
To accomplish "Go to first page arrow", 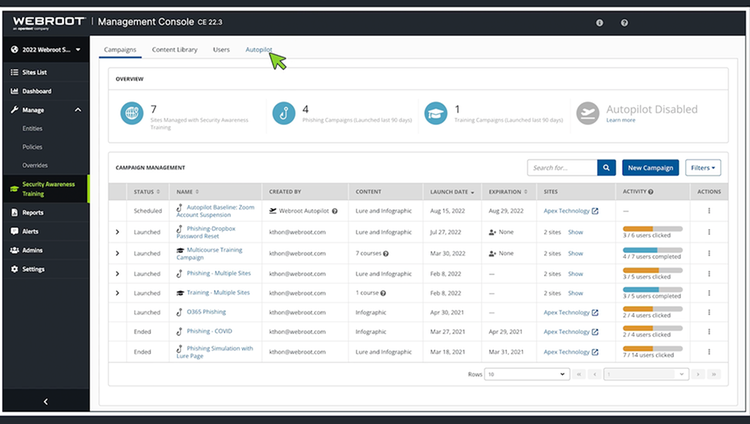I will pos(579,374).
